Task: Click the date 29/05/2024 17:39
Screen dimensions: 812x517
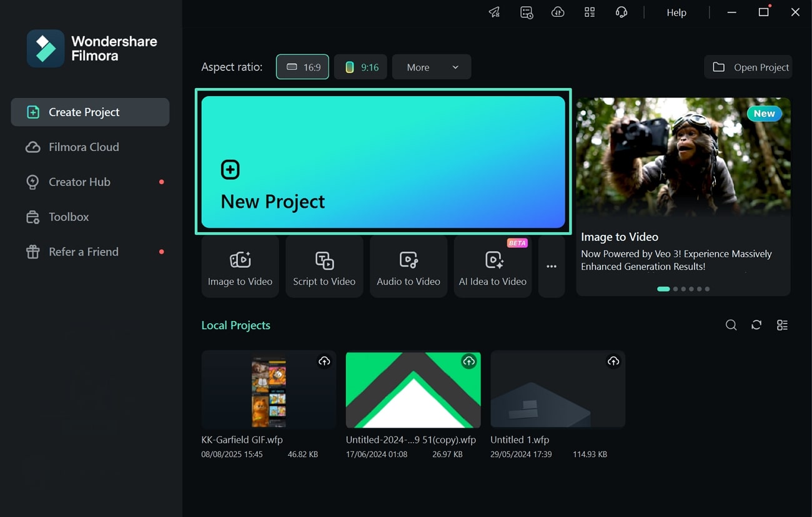Action: pyautogui.click(x=521, y=455)
